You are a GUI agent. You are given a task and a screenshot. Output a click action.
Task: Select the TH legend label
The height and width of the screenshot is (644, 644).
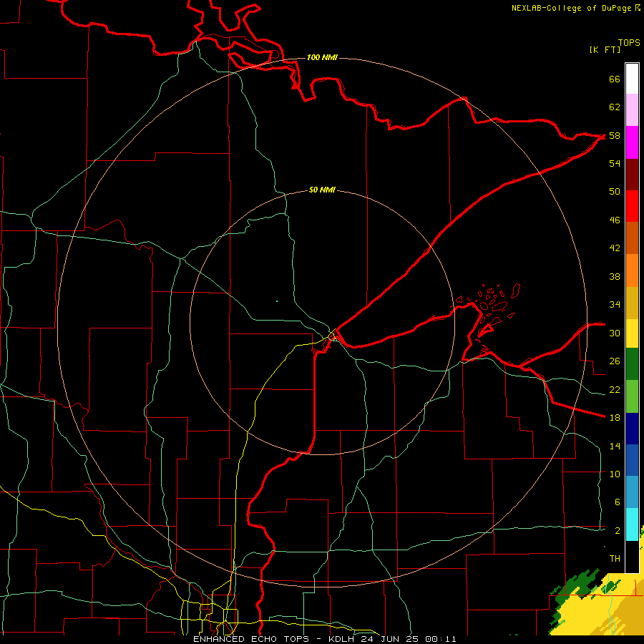[615, 559]
